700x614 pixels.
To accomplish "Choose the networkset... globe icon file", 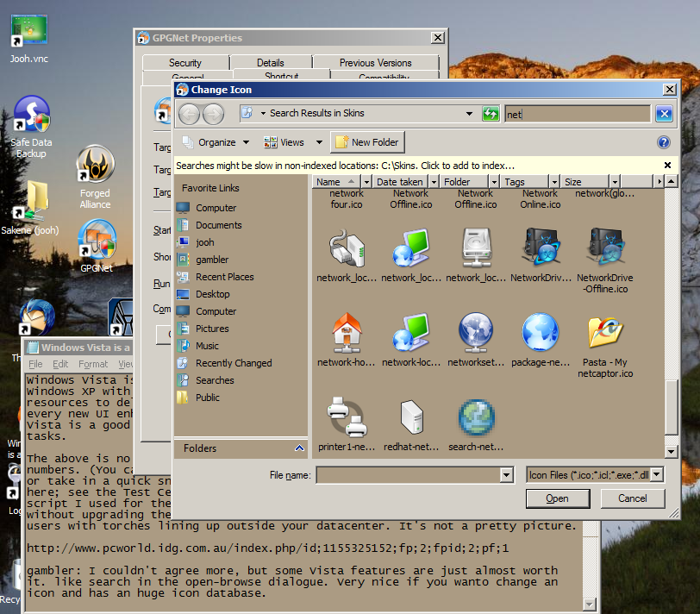I will pyautogui.click(x=476, y=340).
